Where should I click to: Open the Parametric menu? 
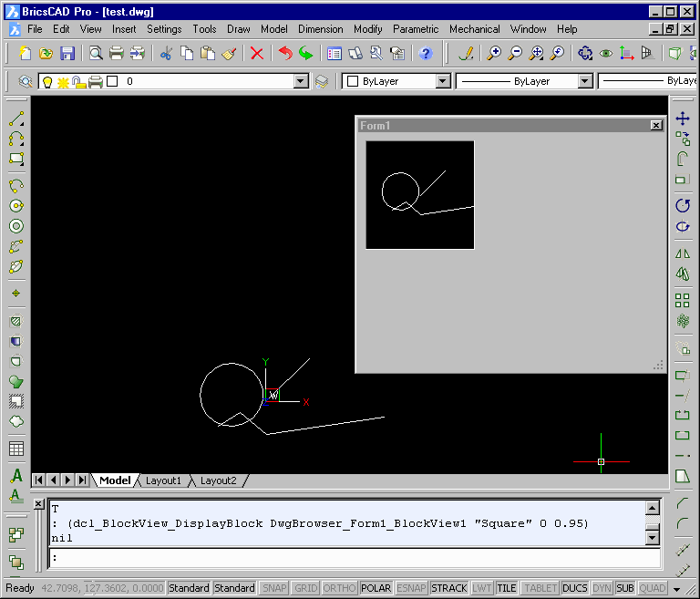(x=416, y=29)
